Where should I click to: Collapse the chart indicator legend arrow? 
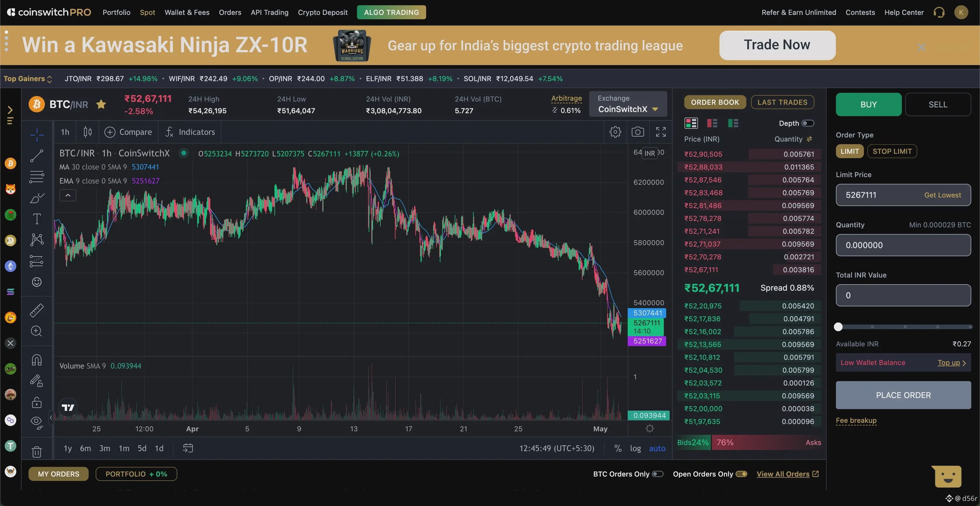tap(68, 195)
